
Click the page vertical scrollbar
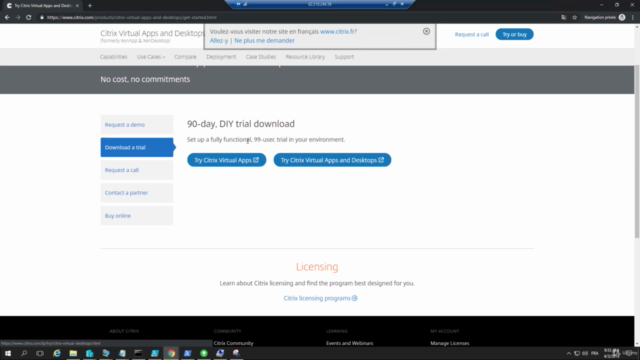pos(637,152)
